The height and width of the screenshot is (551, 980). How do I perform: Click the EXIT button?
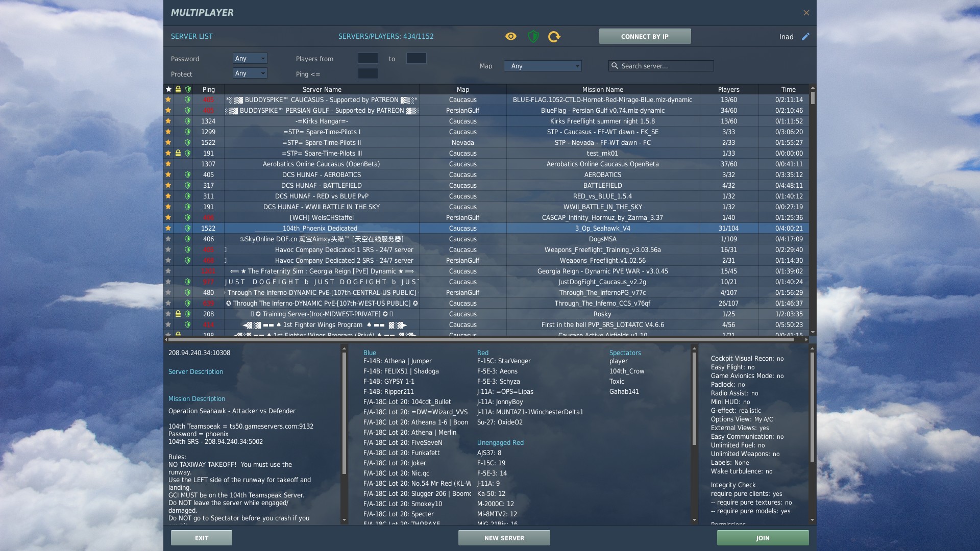[202, 538]
